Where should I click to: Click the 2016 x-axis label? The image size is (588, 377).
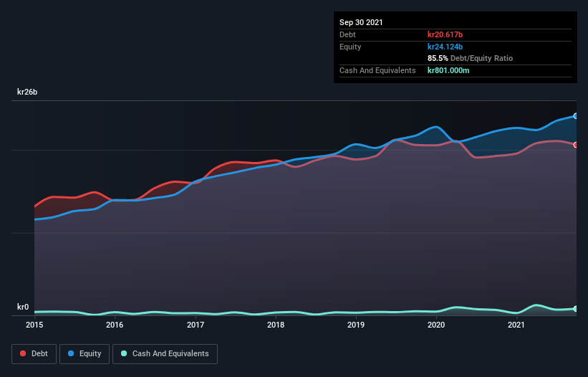(115, 325)
